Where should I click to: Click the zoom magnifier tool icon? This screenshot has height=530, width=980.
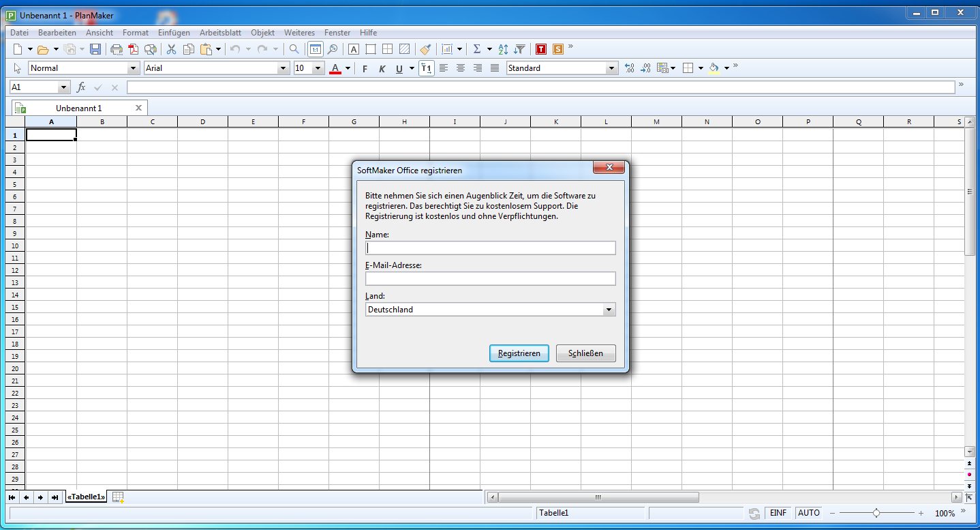pos(333,49)
